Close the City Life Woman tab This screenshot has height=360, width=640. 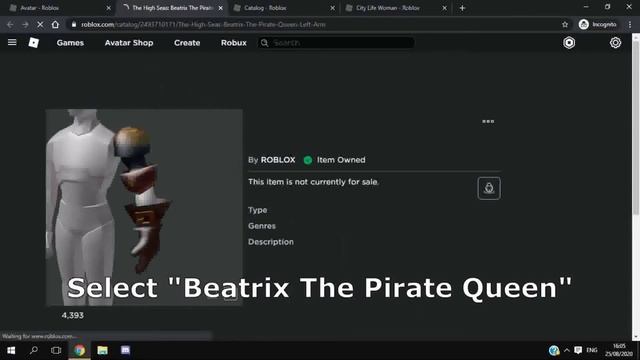tap(444, 8)
